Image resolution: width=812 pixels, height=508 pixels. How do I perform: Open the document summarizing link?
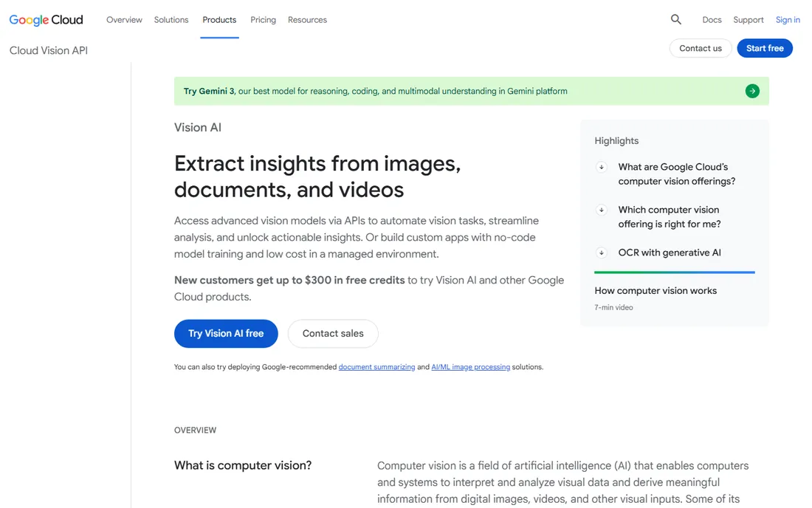pos(376,367)
